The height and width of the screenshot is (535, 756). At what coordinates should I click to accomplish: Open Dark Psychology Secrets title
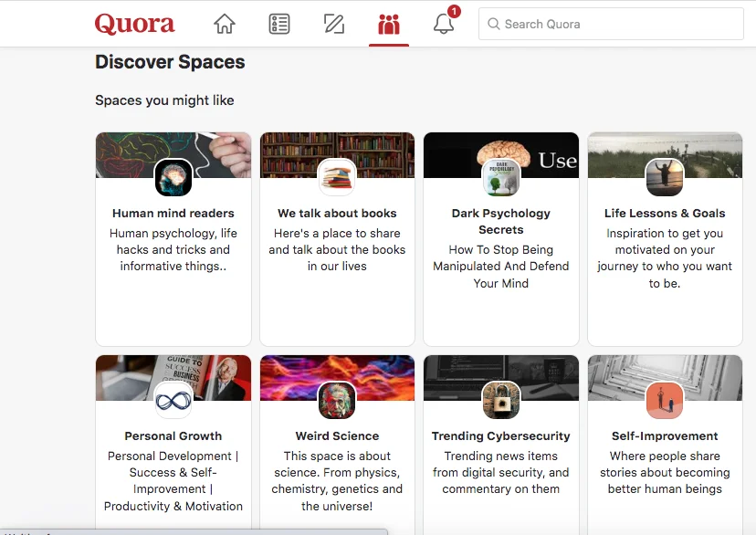501,221
